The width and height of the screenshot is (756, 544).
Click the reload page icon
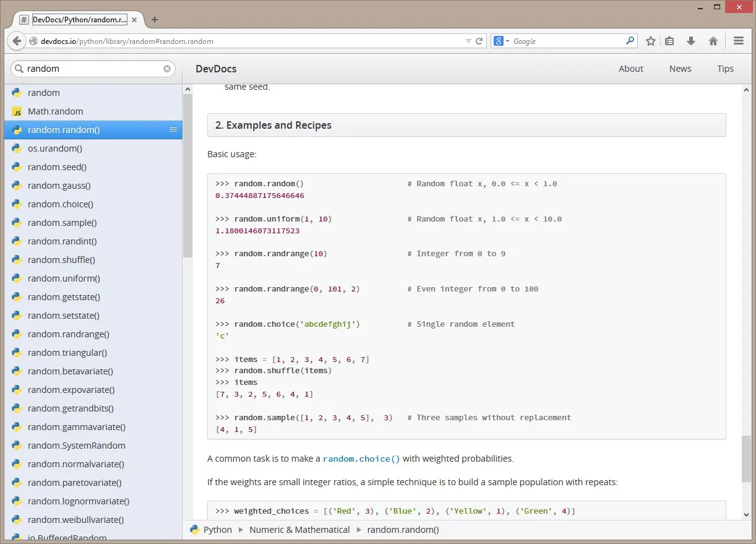pyautogui.click(x=479, y=41)
